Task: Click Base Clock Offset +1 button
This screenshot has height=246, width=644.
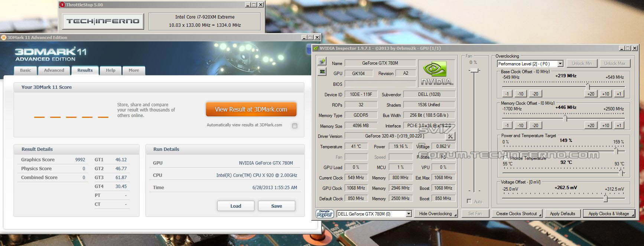Action: click(619, 94)
